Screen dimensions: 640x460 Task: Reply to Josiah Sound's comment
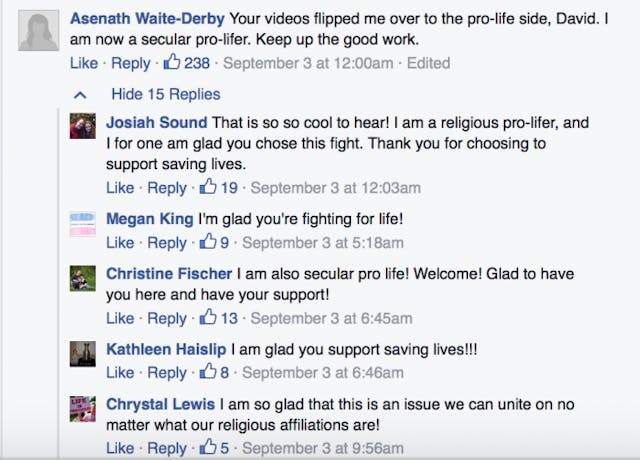[x=167, y=187]
